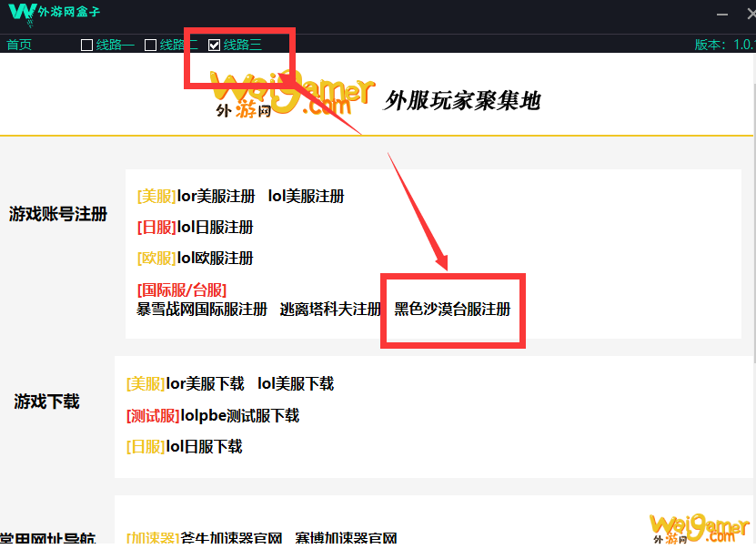The width and height of the screenshot is (756, 549).
Task: Open lor美服下载 link
Action: pyautogui.click(x=205, y=384)
